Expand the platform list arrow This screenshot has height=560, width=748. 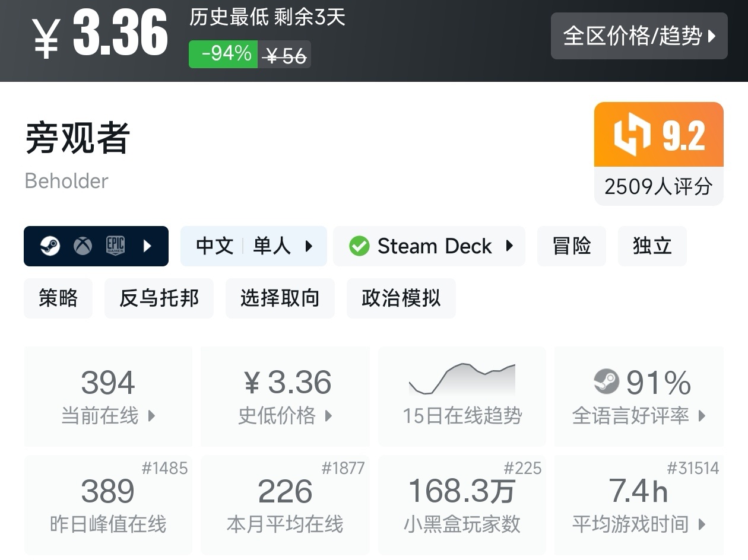pos(148,246)
